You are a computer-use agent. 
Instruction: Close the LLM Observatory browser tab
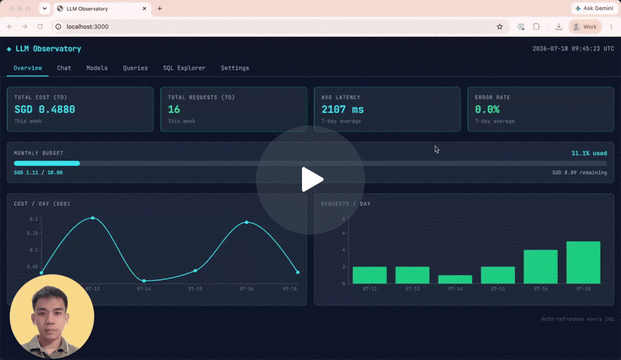click(145, 8)
